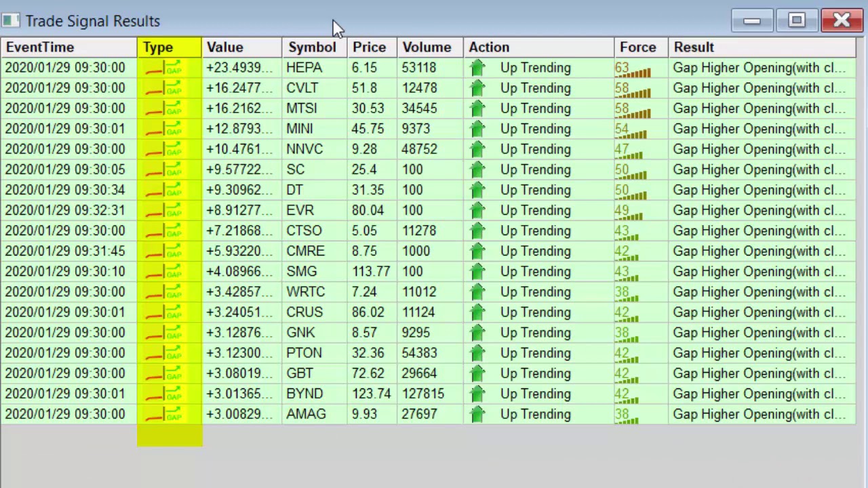868x488 pixels.
Task: Click the gap type icon in CVLT row
Action: (163, 88)
